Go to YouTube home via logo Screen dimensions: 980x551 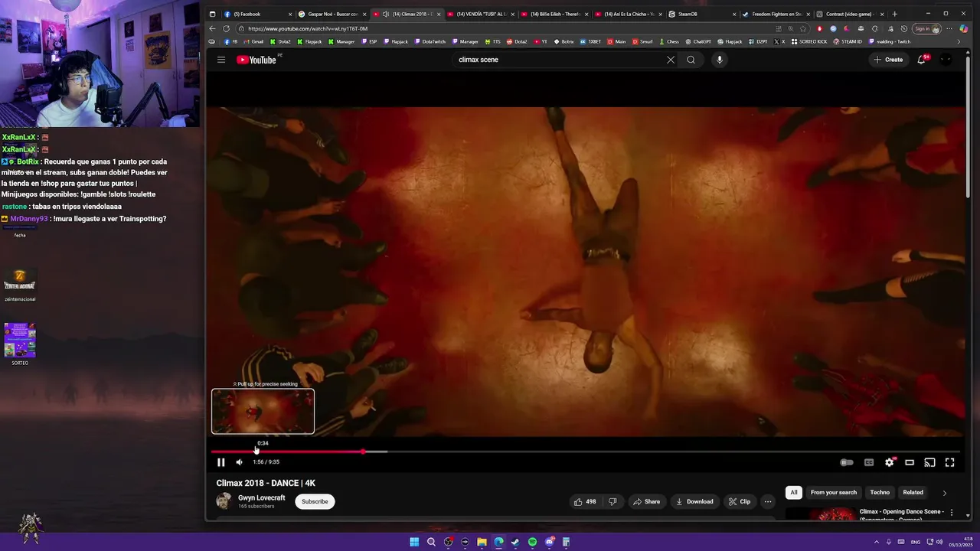tap(256, 60)
